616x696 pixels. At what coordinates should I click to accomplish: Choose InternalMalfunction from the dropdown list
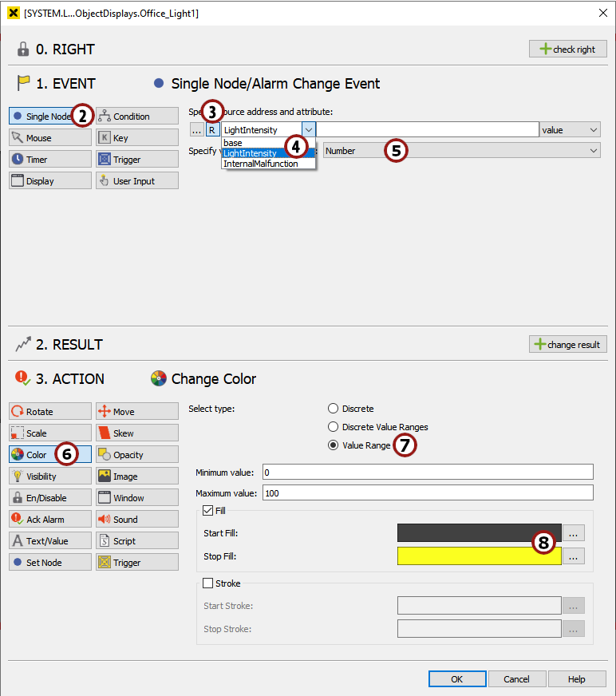[260, 164]
